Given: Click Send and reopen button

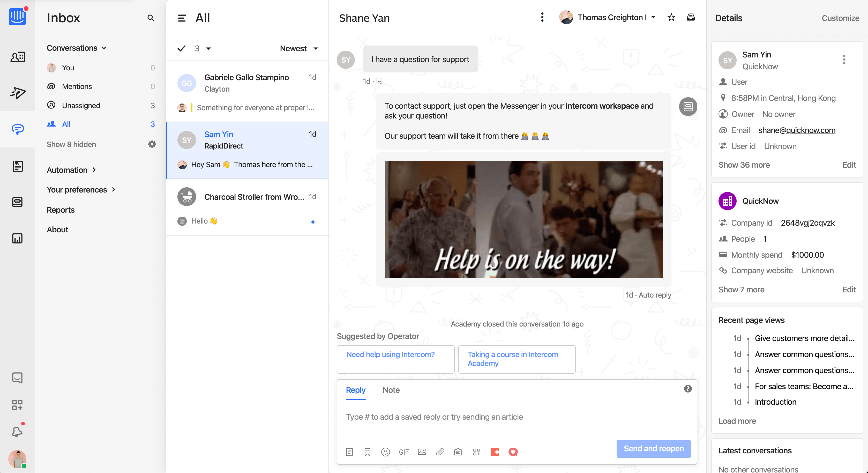Looking at the screenshot, I should (653, 448).
